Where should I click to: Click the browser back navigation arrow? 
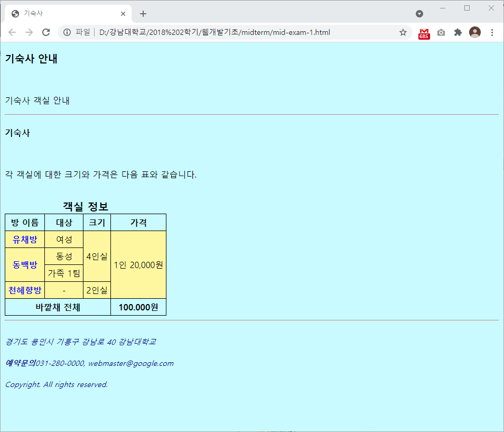(x=12, y=32)
